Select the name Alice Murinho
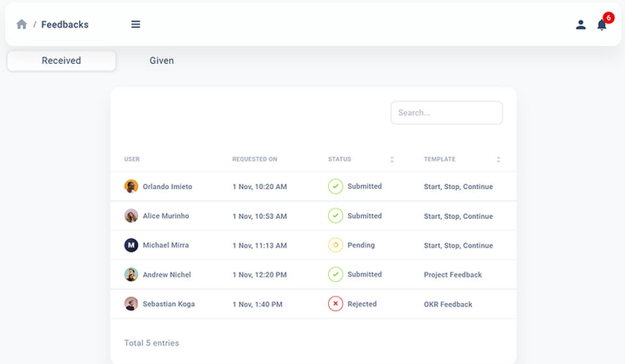 coord(166,216)
